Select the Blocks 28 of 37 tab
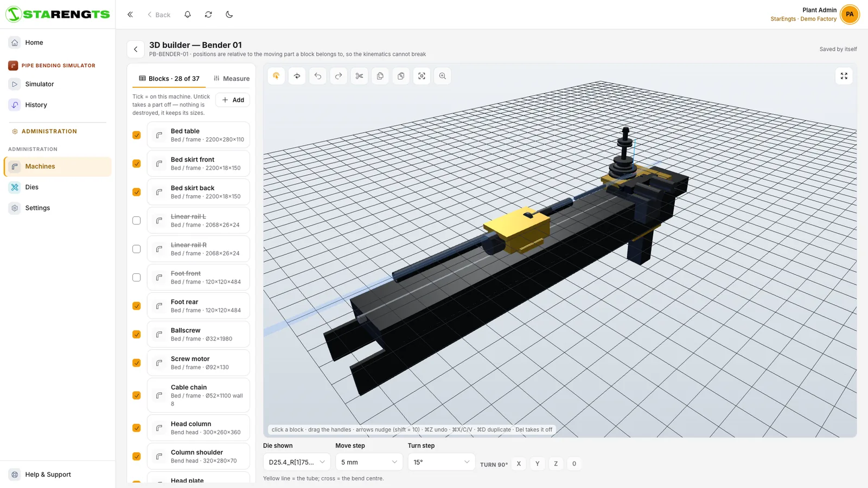868x488 pixels. tap(169, 79)
